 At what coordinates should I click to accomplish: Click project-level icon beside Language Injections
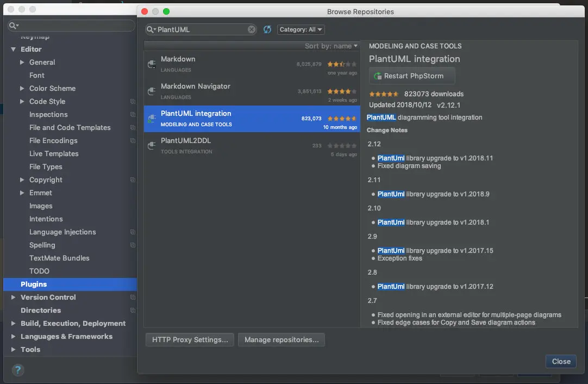(x=133, y=232)
